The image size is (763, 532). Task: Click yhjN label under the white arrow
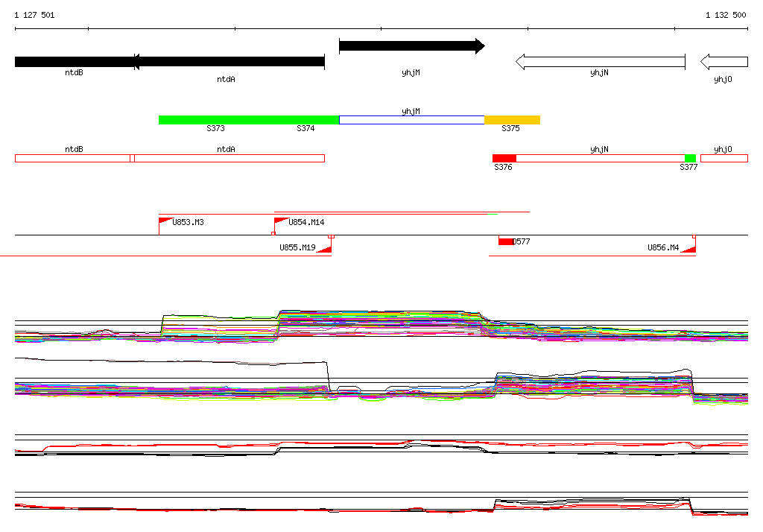(599, 72)
